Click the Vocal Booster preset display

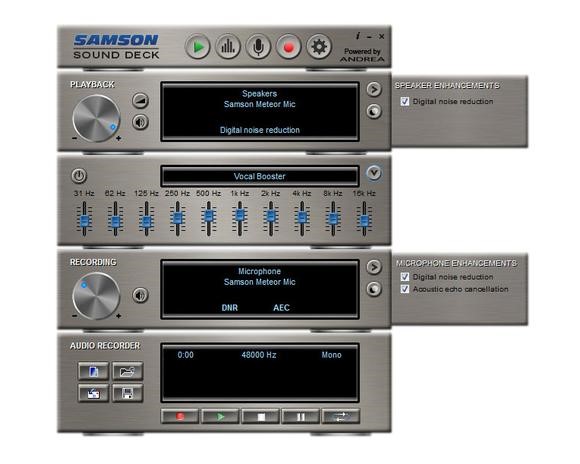tap(260, 176)
